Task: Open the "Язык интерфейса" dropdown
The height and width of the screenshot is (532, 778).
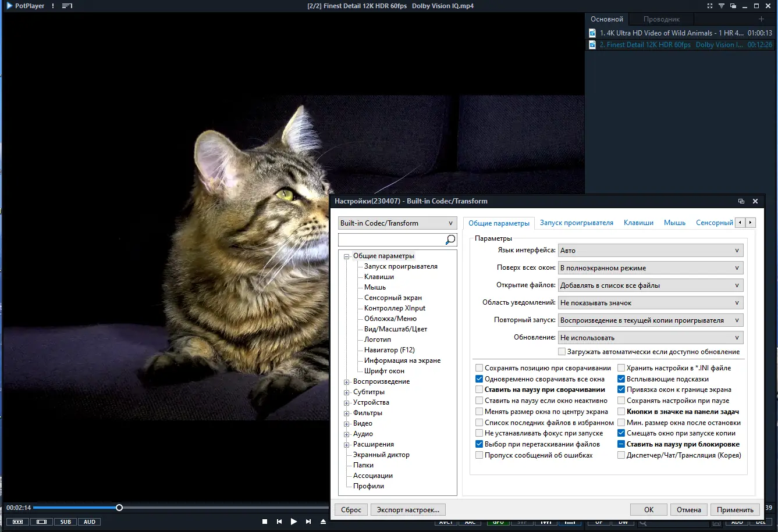Action: click(651, 251)
